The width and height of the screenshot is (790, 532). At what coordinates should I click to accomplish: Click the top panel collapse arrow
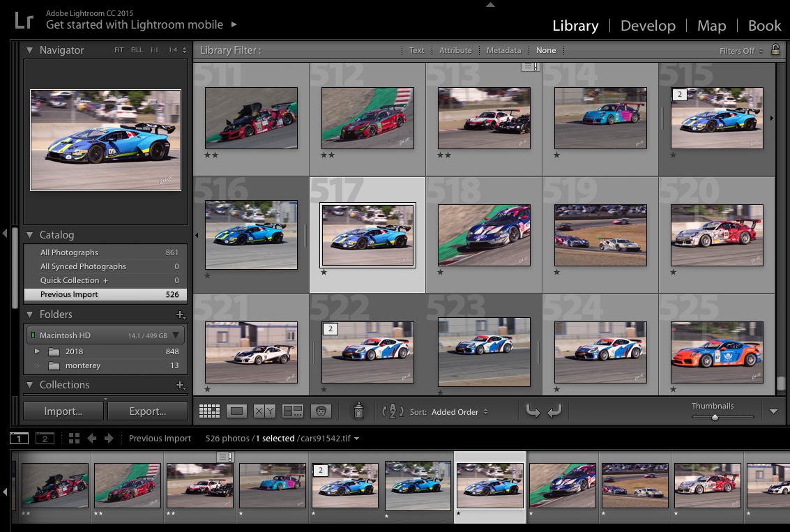coord(490,5)
